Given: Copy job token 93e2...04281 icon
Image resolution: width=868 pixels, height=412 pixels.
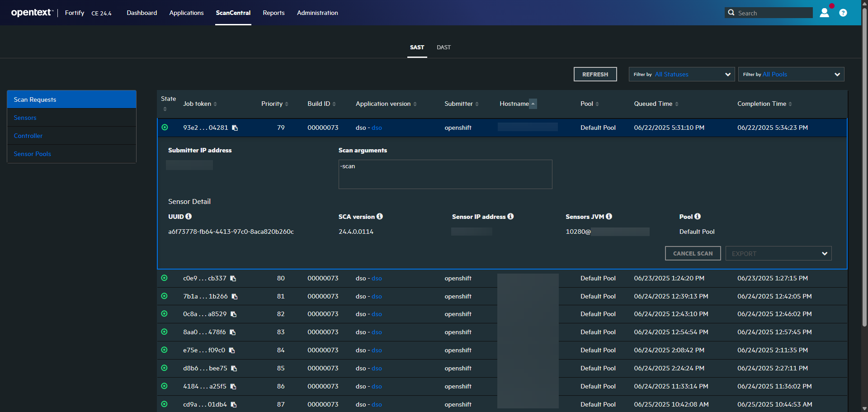Looking at the screenshot, I should click(x=235, y=128).
